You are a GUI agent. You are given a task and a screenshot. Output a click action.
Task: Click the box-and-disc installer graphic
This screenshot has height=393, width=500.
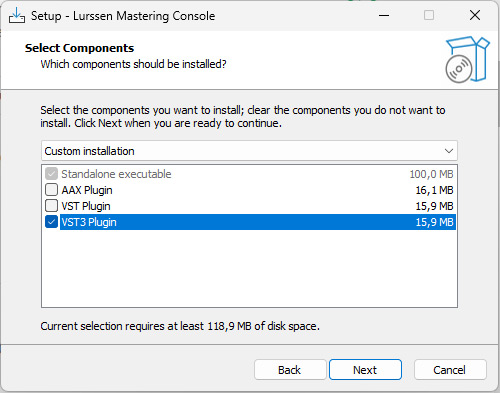click(x=467, y=60)
